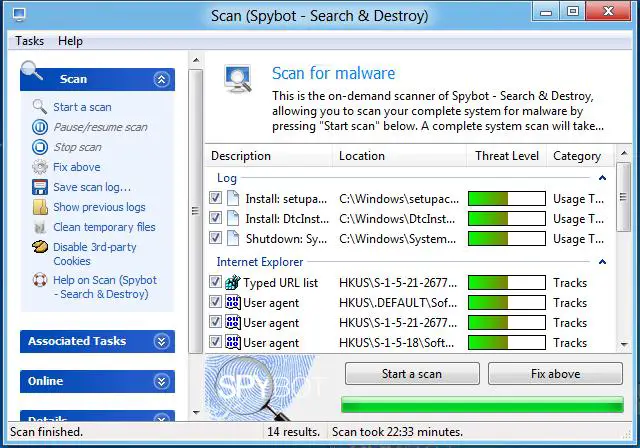Click the User agent icon for HKUS\.DEFAULT row
Image resolution: width=640 pixels, height=448 pixels.
pyautogui.click(x=233, y=302)
